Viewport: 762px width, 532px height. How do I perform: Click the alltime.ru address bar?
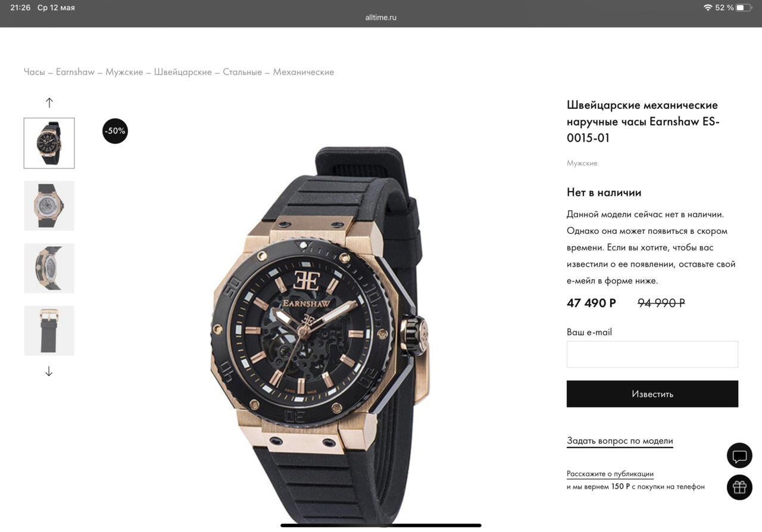coord(381,17)
